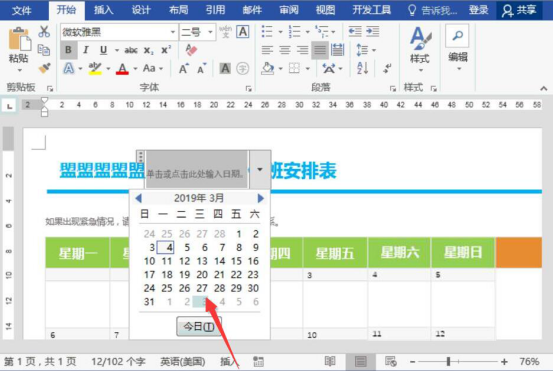Viewport: 554px width, 372px height.
Task: Toggle the Character Shading icon
Action: click(x=225, y=68)
